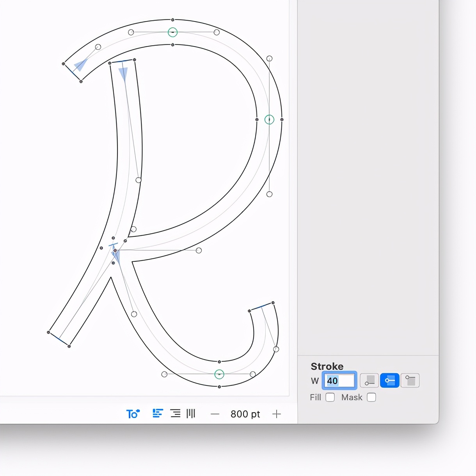Click the 800 pt size value
This screenshot has width=476, height=476.
pos(245,414)
